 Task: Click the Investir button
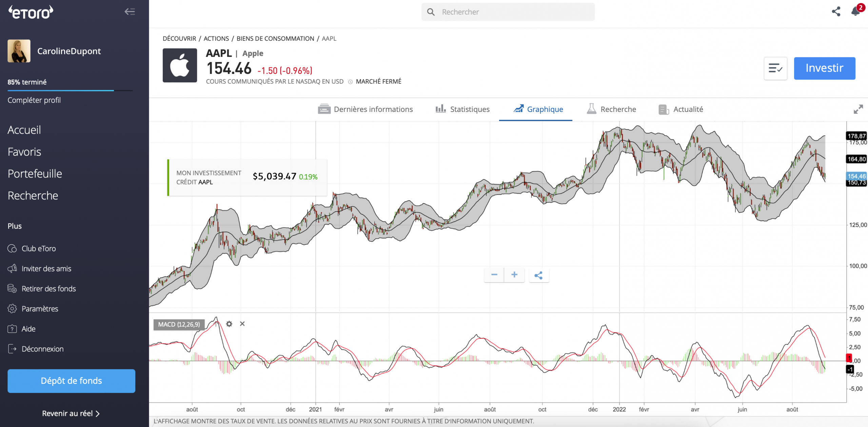tap(825, 68)
